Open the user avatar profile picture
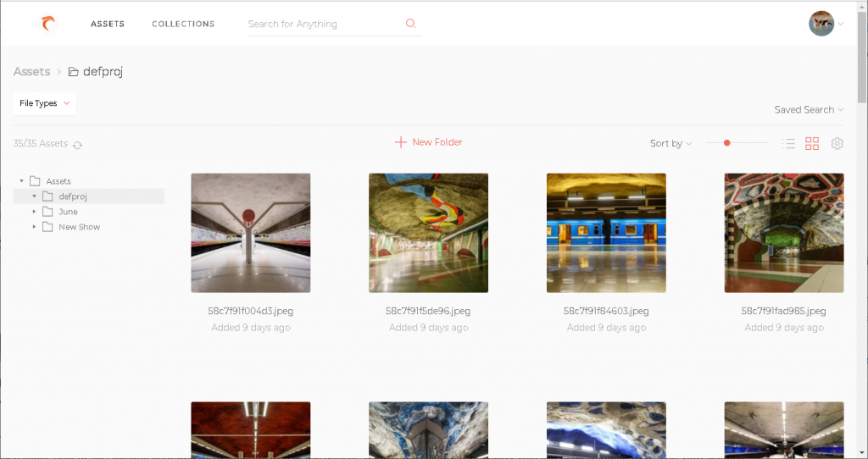The image size is (868, 459). pos(821,24)
